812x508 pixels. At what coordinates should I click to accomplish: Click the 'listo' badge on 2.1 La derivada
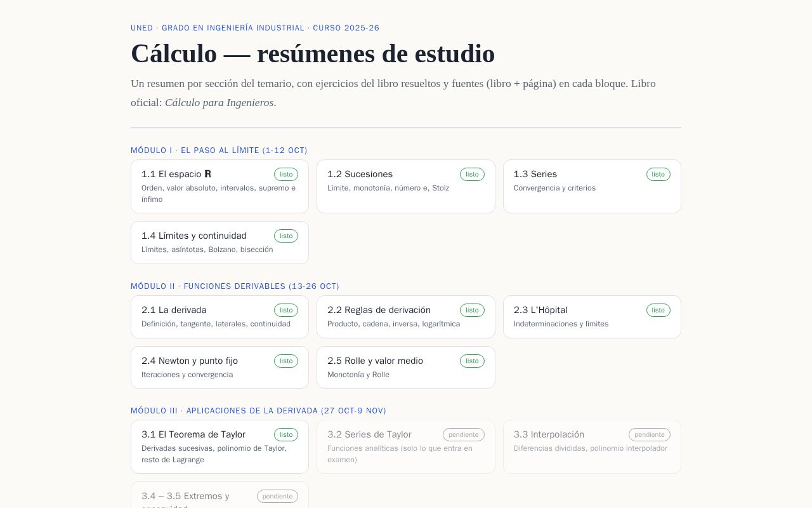286,310
